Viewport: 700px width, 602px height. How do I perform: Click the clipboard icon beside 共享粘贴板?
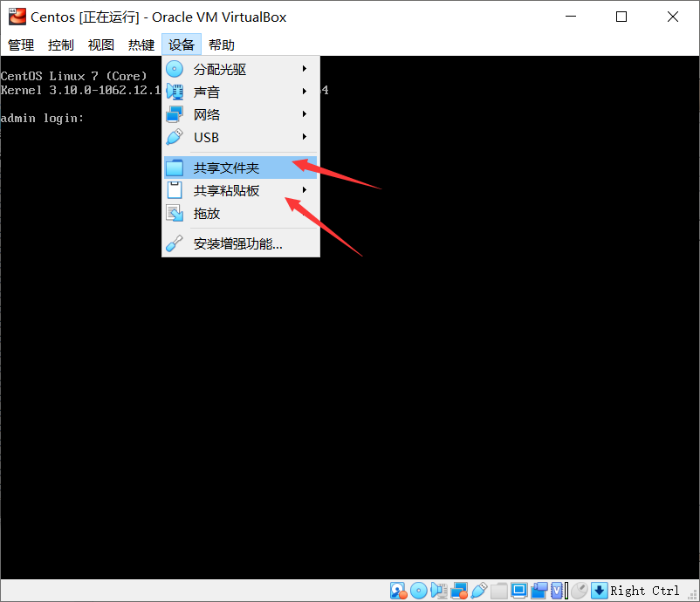coord(175,190)
